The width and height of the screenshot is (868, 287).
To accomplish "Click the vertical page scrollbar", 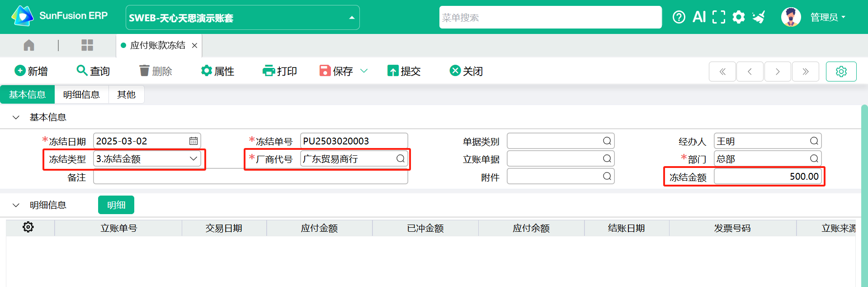I will [864, 196].
